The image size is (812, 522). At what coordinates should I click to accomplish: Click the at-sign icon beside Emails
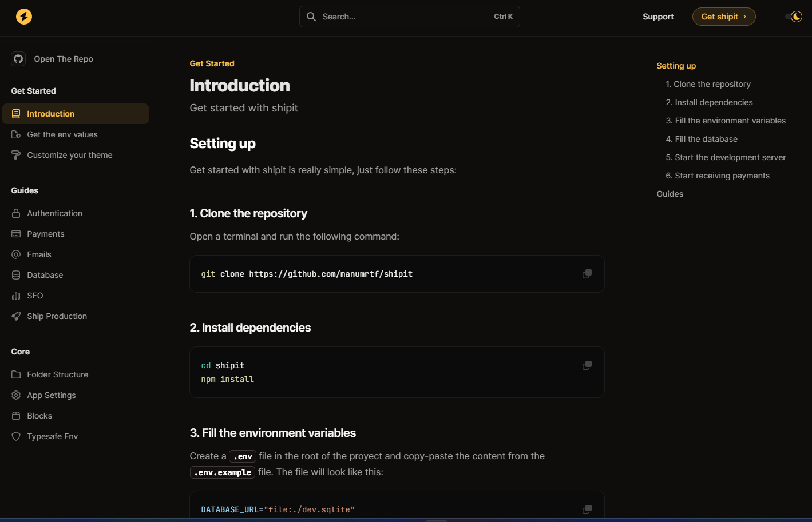pyautogui.click(x=16, y=254)
